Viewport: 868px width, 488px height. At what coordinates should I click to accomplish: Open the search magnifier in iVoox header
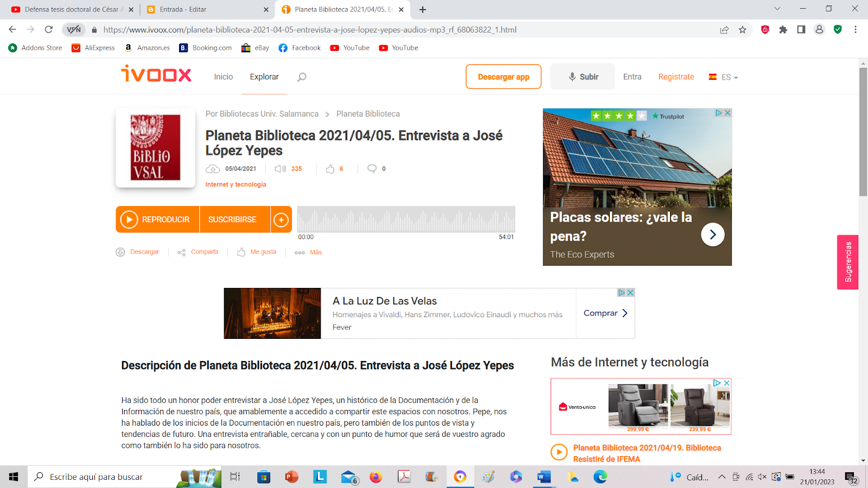302,77
